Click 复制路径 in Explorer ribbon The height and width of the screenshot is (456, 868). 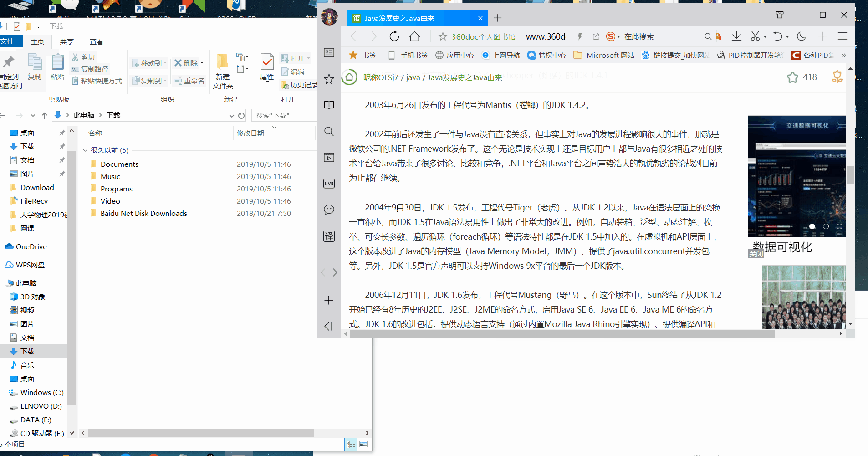coord(90,69)
